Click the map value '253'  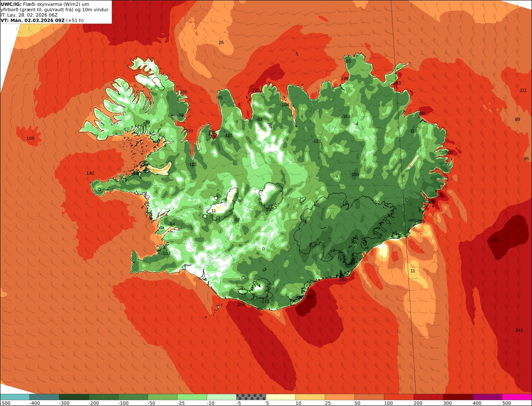[x=397, y=83]
